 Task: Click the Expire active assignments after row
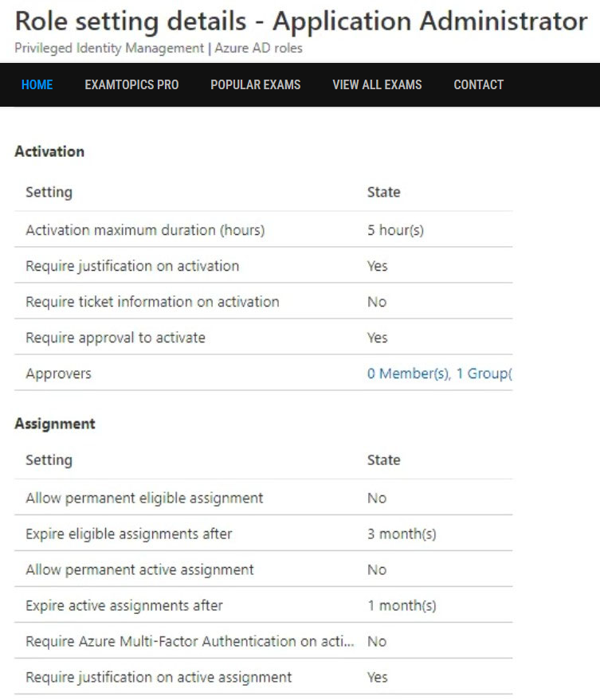point(264,605)
